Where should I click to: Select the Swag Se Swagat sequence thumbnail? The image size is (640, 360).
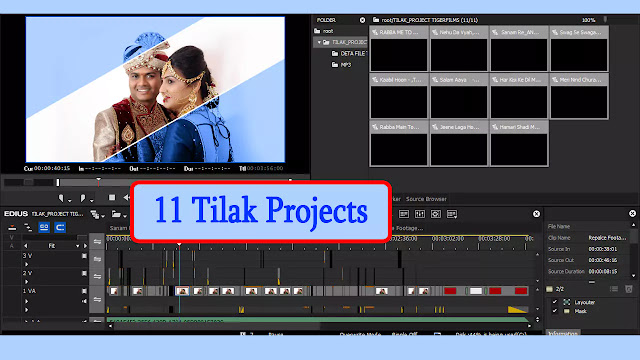579,49
